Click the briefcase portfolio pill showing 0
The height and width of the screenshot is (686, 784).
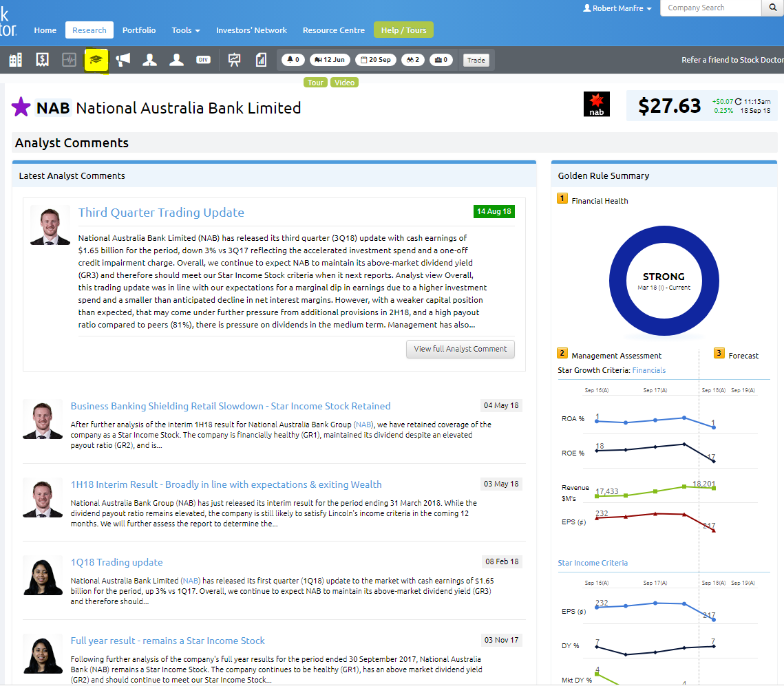[x=441, y=60]
